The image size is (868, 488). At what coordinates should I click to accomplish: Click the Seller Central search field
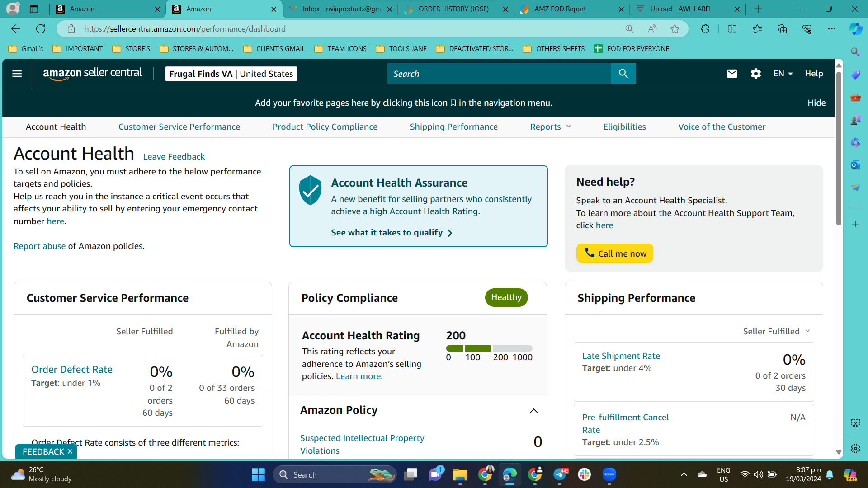(499, 74)
